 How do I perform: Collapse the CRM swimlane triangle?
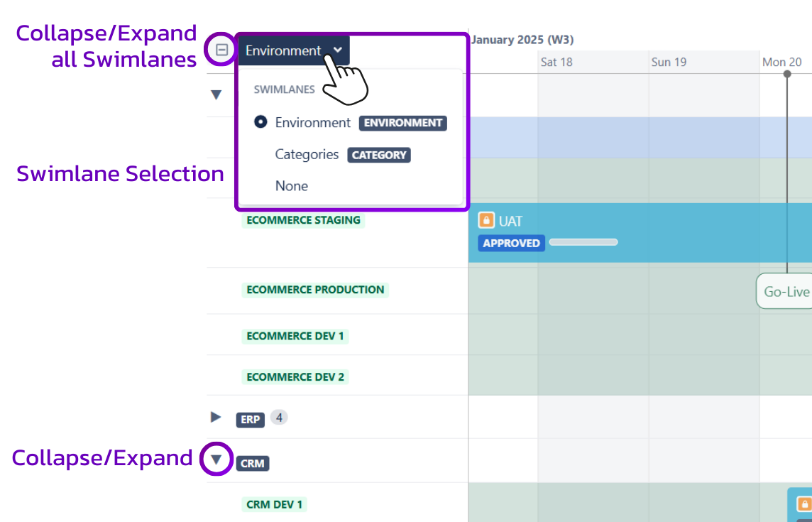(x=216, y=460)
